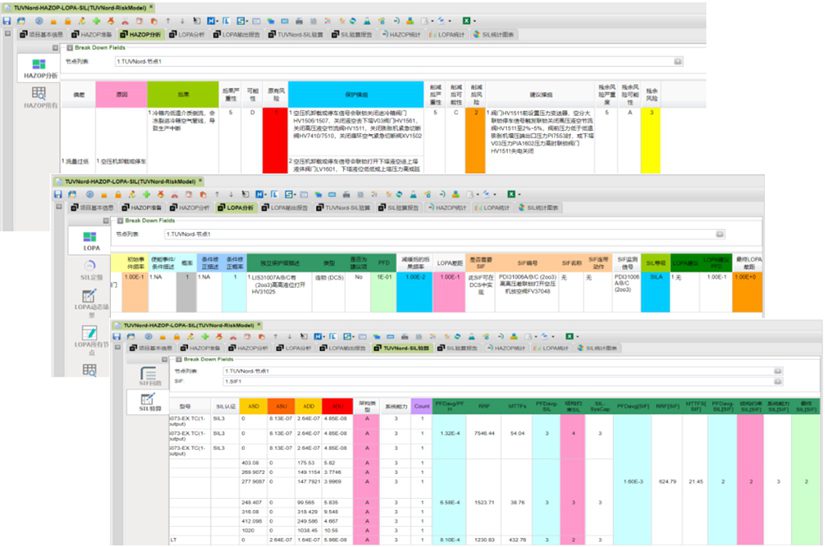Switch to LOPA分析 tab in top window
The height and width of the screenshot is (547, 825).
pos(189,34)
